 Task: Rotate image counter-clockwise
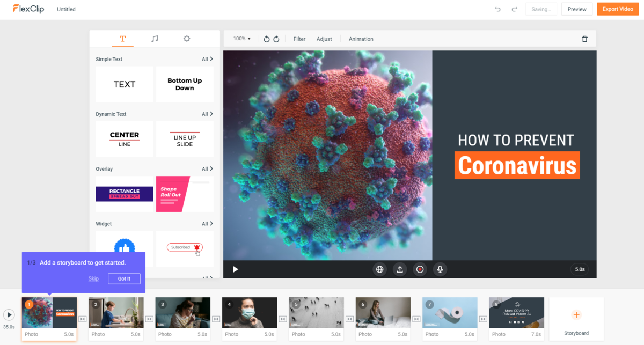click(267, 39)
